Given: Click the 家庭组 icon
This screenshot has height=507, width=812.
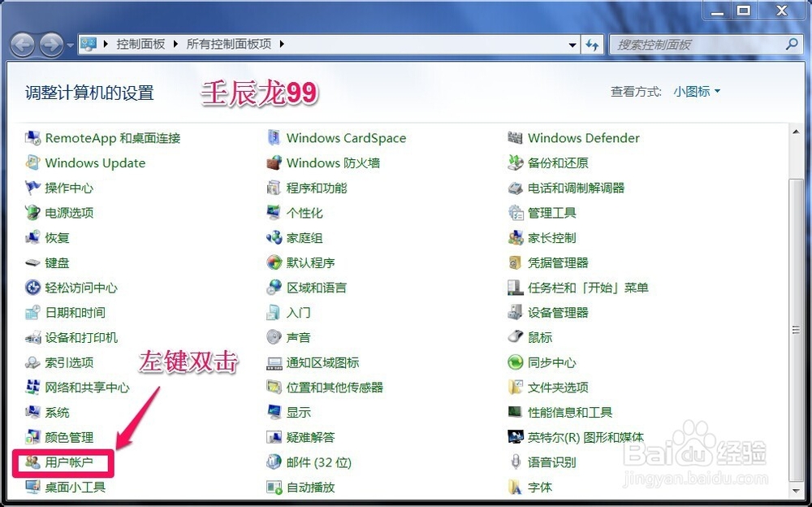Looking at the screenshot, I should pos(274,238).
